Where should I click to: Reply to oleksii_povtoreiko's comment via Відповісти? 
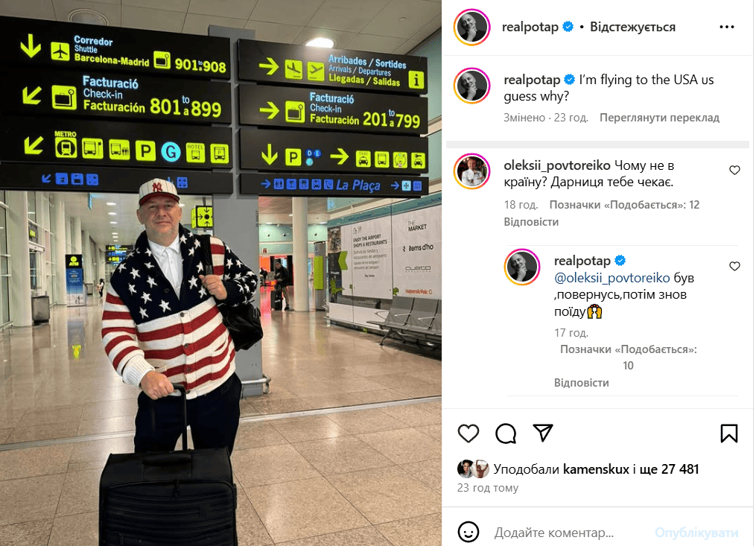(531, 222)
